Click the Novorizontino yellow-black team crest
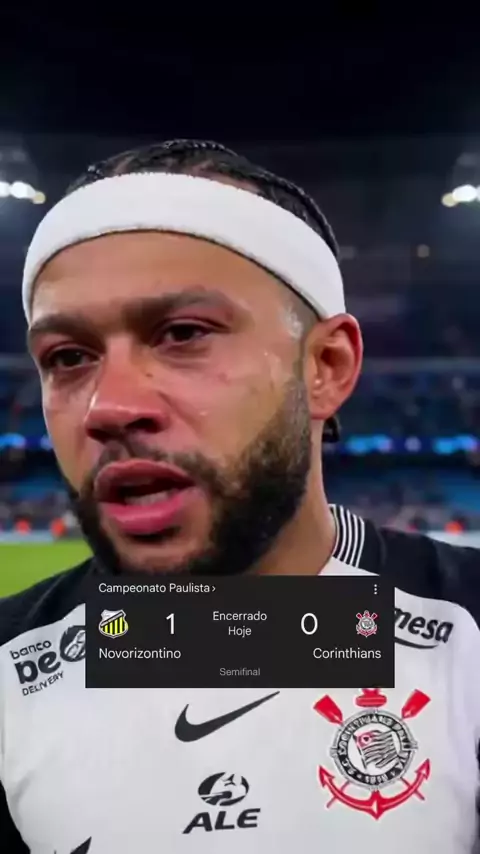The width and height of the screenshot is (480, 854). click(113, 623)
